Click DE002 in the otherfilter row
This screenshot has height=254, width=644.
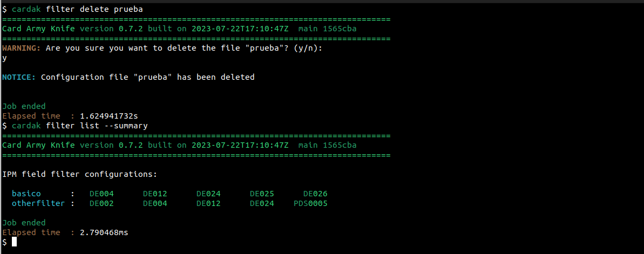pos(101,203)
